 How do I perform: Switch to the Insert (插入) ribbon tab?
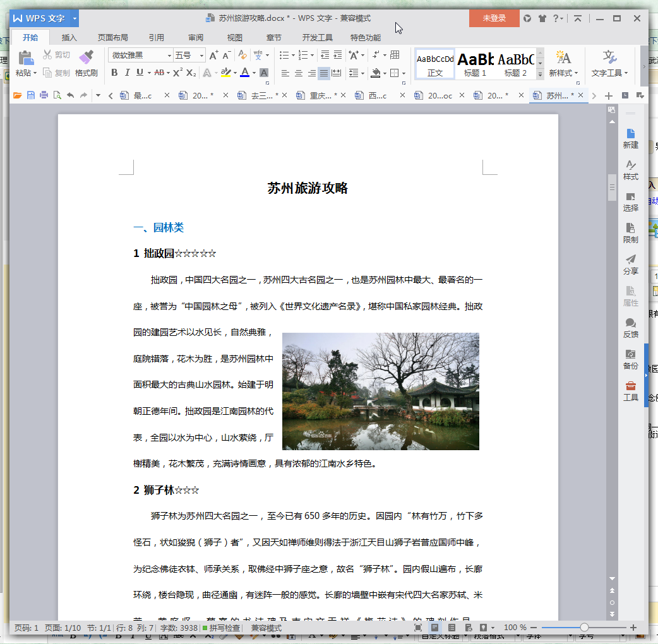click(x=69, y=37)
